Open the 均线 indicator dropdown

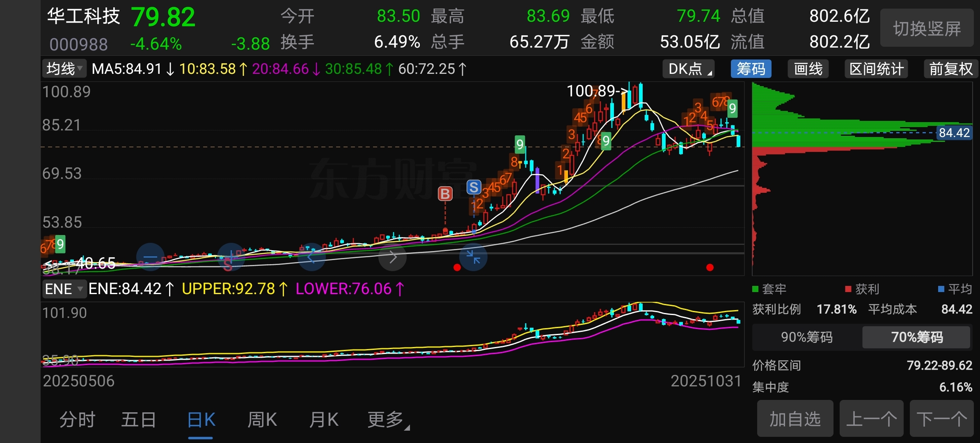tap(64, 69)
